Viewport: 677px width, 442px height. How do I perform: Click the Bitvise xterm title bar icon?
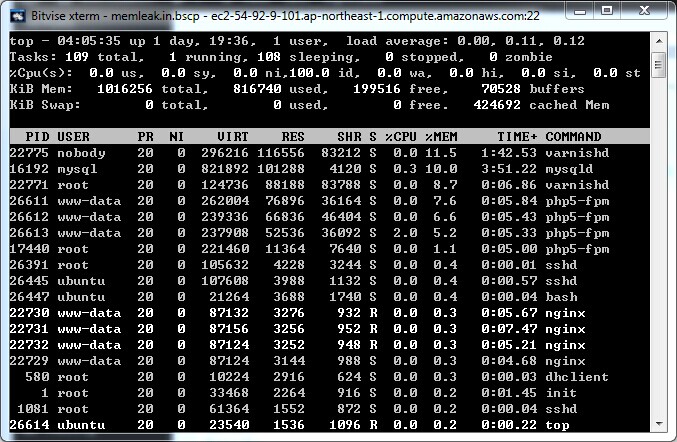click(18, 16)
